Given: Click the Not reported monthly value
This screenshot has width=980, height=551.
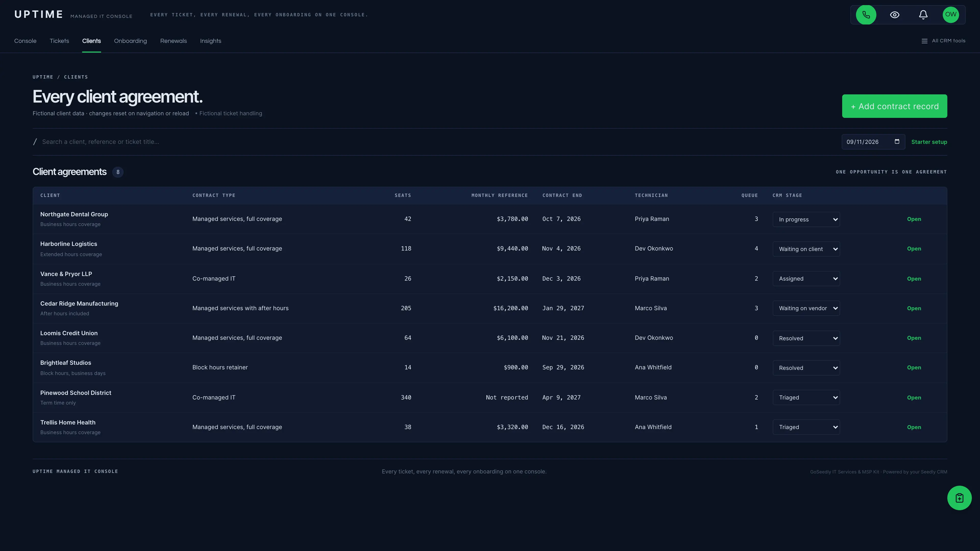Looking at the screenshot, I should tap(507, 398).
